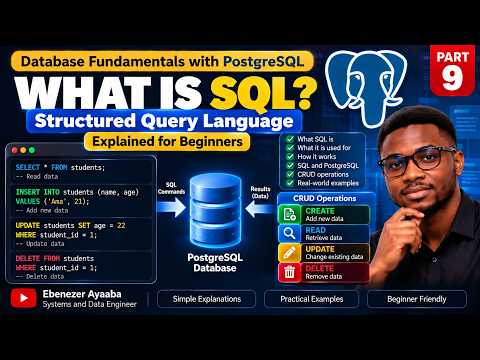Click the red PART 9 badge
This screenshot has height=360, width=480.
pyautogui.click(x=452, y=70)
